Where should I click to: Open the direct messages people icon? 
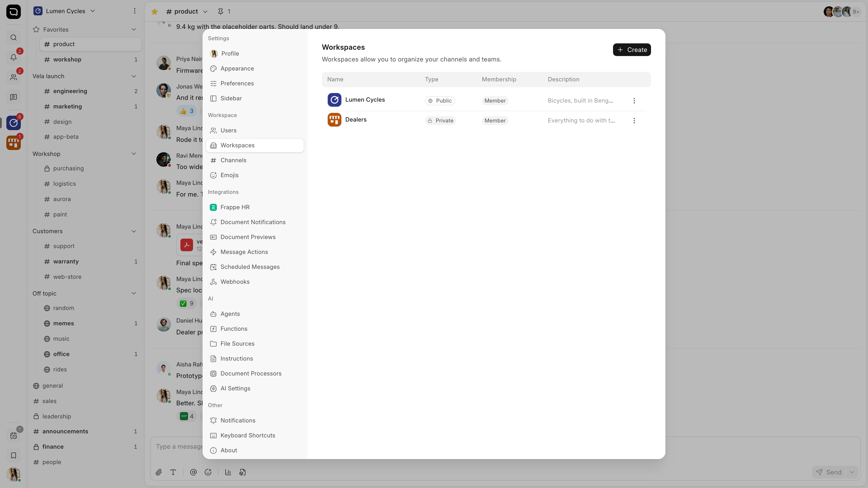tap(14, 77)
